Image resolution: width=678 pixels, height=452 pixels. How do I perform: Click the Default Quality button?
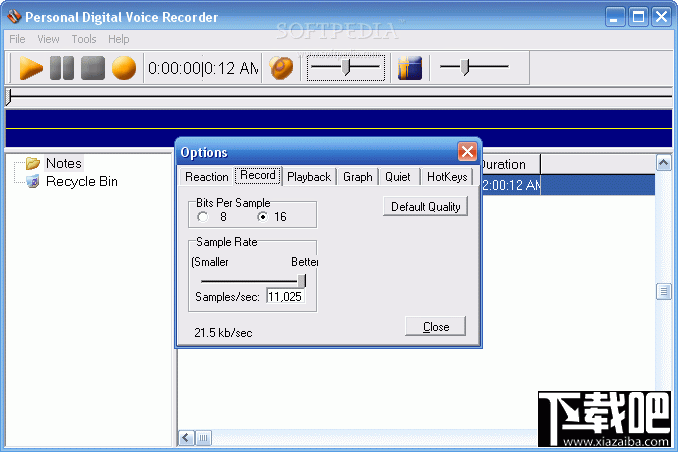425,207
